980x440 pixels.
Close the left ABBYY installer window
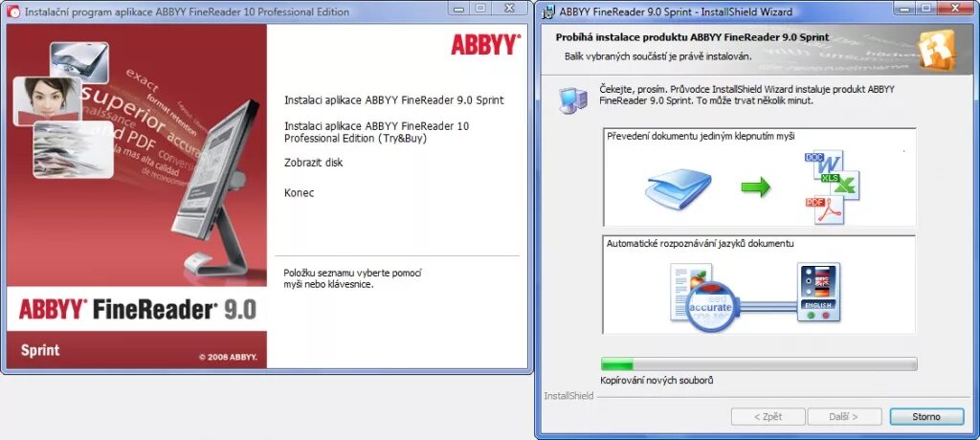coord(509,9)
